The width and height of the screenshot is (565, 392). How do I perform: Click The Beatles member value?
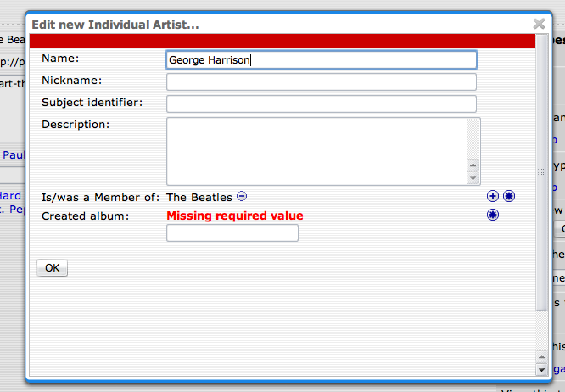point(199,197)
